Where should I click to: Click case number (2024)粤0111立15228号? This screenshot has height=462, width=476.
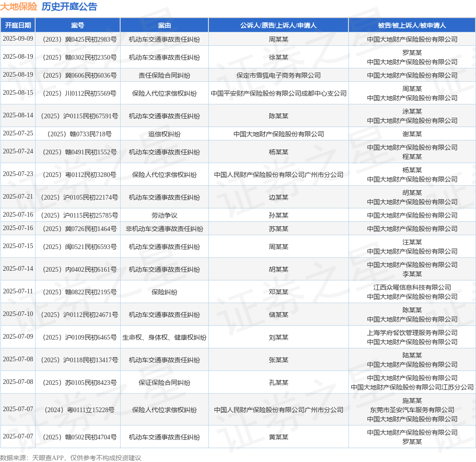[78, 410]
